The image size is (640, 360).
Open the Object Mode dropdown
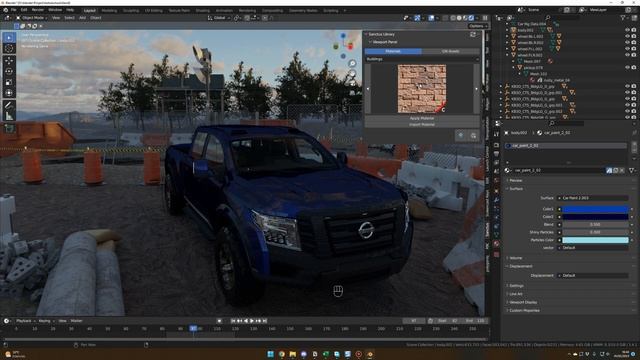point(32,18)
